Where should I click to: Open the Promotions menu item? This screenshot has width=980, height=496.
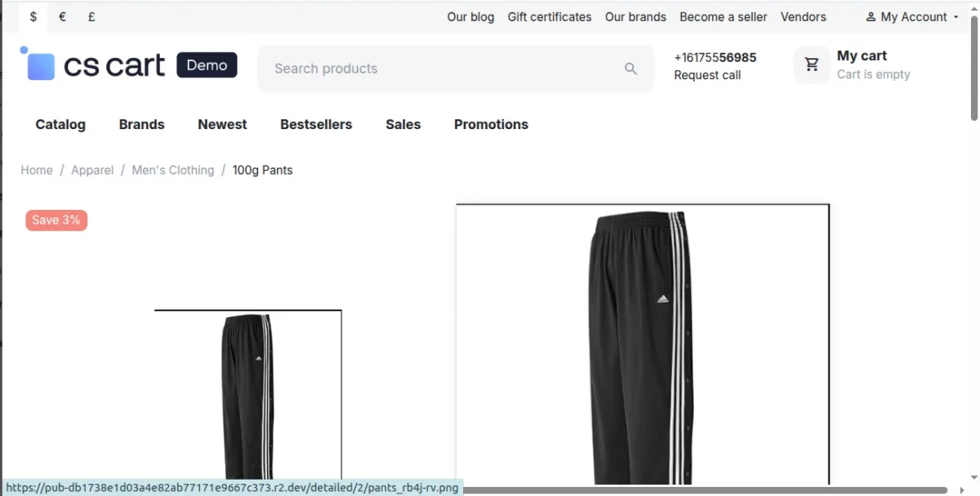491,124
